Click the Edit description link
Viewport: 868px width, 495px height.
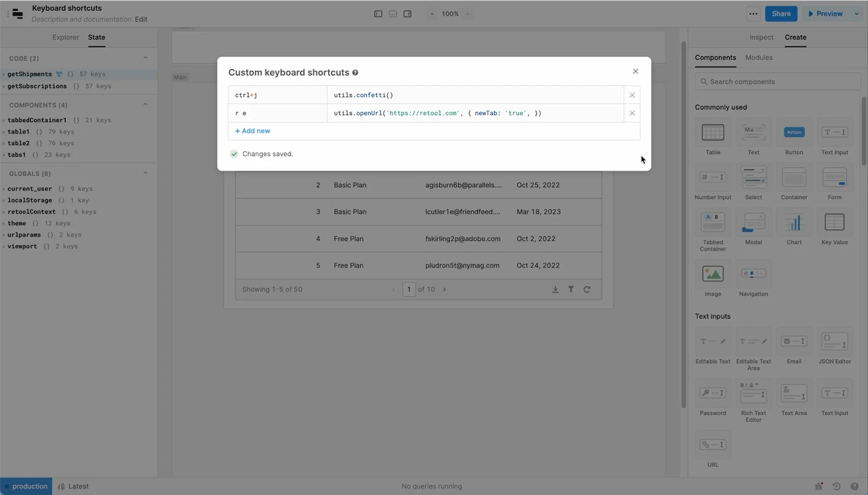pos(141,19)
